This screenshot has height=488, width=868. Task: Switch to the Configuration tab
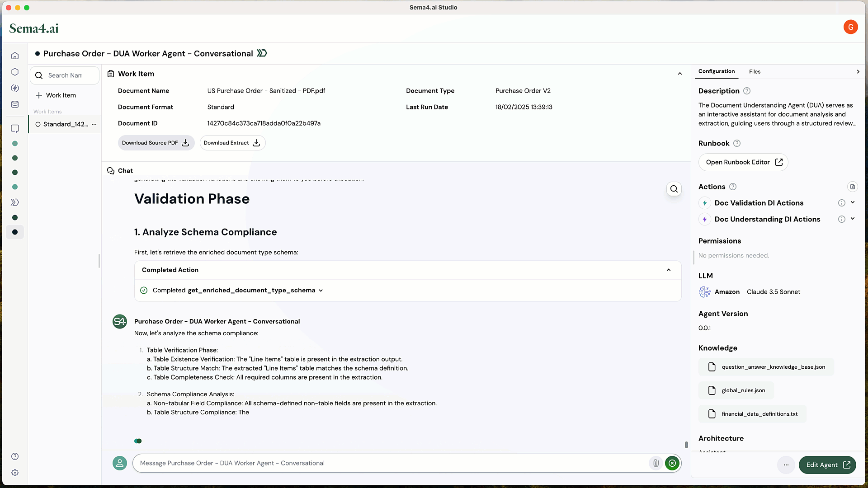pos(716,71)
